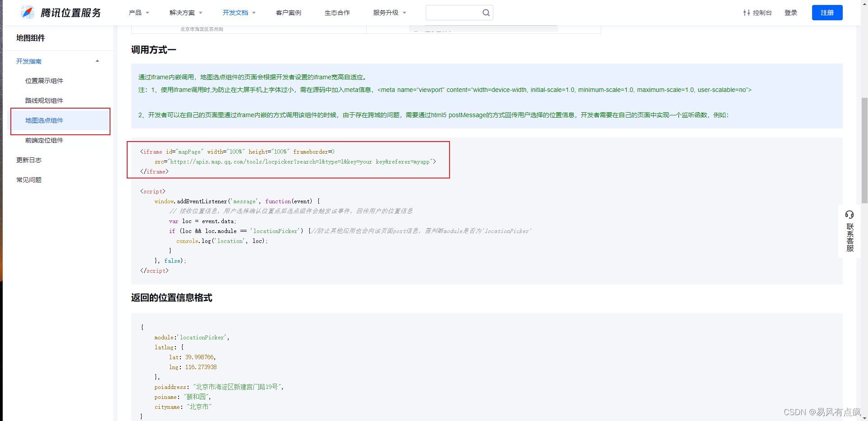Viewport: 868px width, 421px height.
Task: Click the cityname 北京市 line
Action: (183, 407)
